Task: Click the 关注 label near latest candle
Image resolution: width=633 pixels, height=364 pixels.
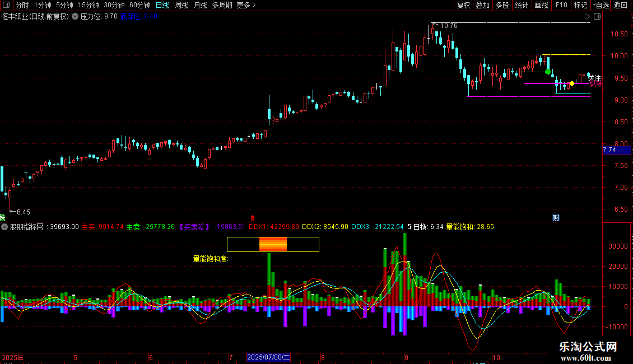Action: pyautogui.click(x=595, y=78)
